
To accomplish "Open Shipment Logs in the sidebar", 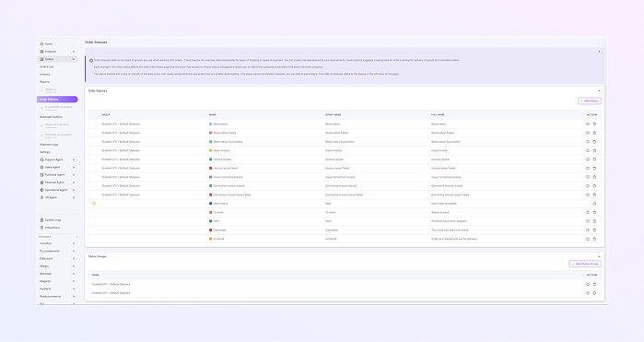I will click(49, 145).
